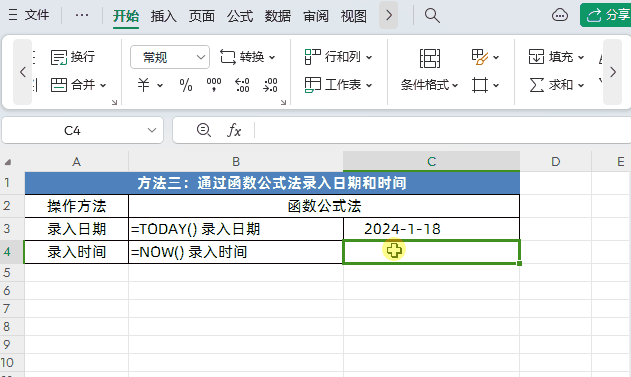This screenshot has height=377, width=631.
Task: Select column B header
Action: 236,162
